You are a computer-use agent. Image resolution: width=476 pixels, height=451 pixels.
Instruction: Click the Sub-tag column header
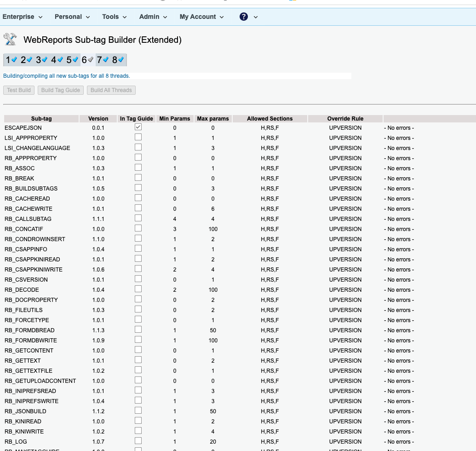tap(41, 119)
